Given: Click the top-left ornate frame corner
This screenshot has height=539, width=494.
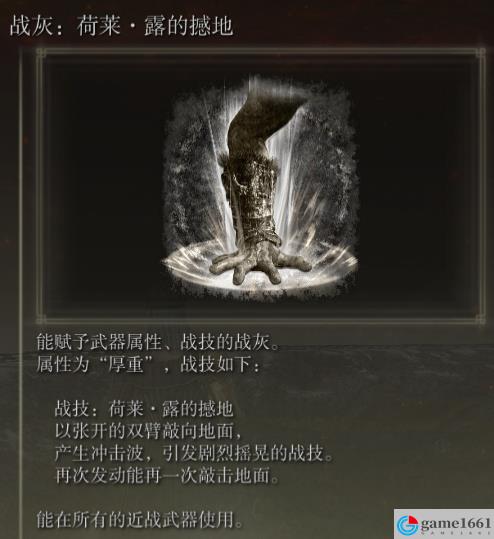Looking at the screenshot, I should tap(41, 53).
